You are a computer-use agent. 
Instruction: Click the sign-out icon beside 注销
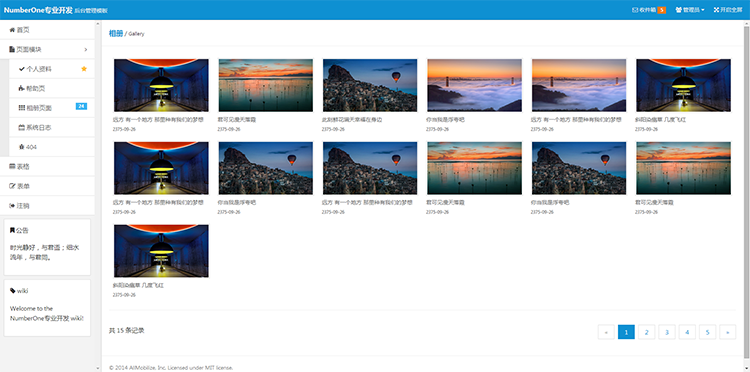(12, 206)
